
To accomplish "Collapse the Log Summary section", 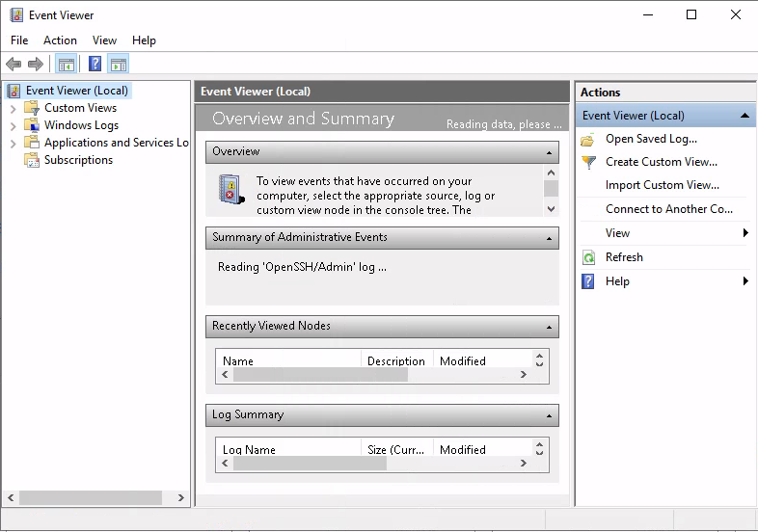I will point(549,415).
